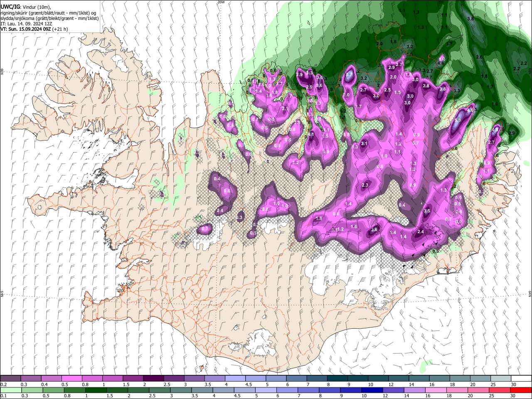Pick the snow legend swatch between 6 and 7
This screenshot has height=399, width=532.
click(296, 378)
